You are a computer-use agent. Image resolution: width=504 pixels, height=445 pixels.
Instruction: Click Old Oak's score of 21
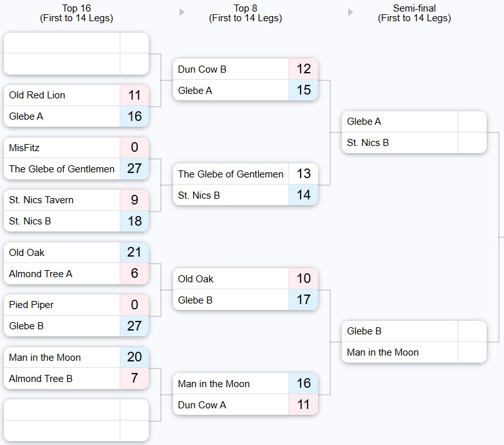(134, 253)
